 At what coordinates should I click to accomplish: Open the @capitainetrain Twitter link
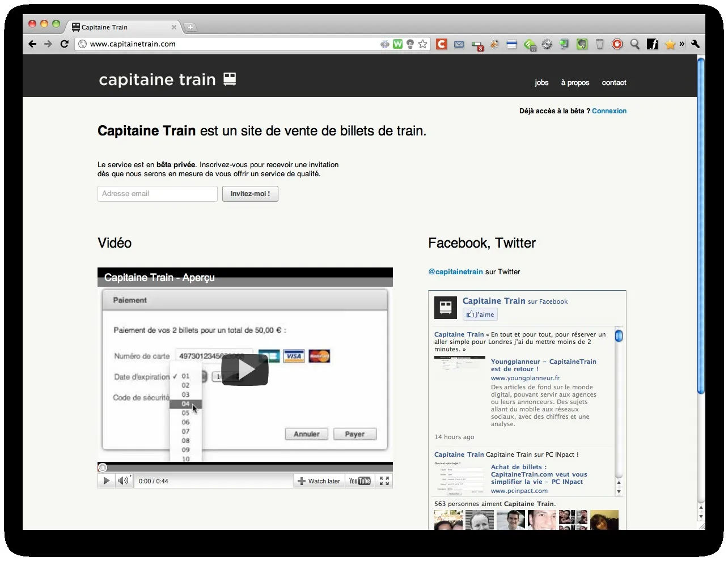coord(456,272)
